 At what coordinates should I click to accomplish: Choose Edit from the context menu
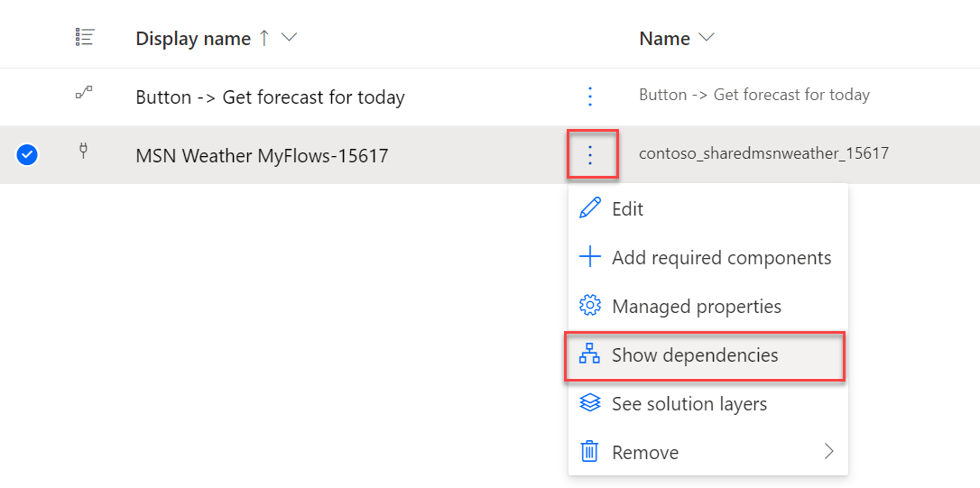tap(707, 208)
